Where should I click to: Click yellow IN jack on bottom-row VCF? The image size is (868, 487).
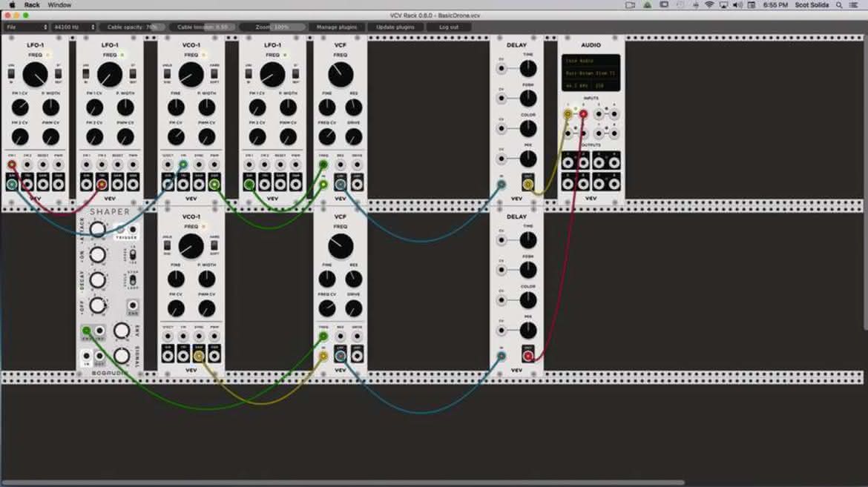coord(324,356)
